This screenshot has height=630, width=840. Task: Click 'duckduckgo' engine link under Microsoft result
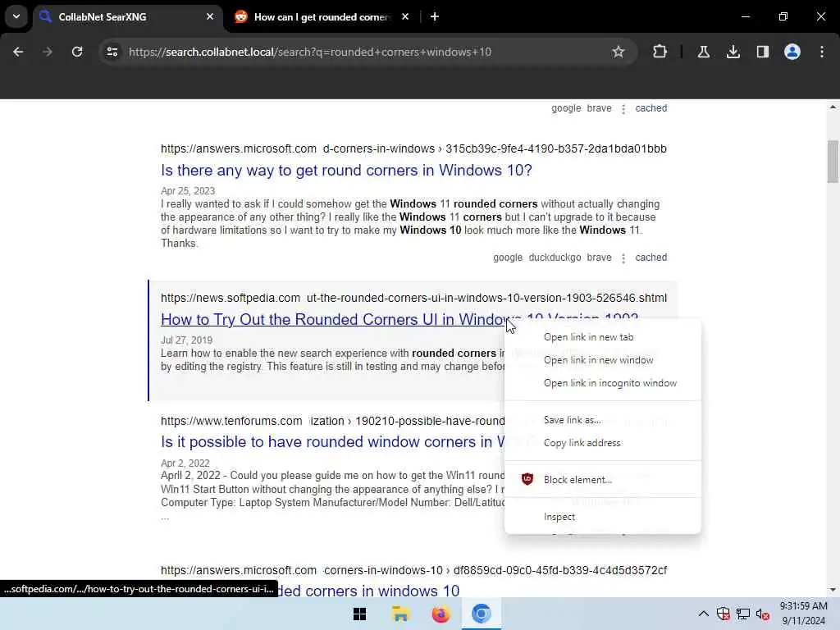click(x=555, y=258)
